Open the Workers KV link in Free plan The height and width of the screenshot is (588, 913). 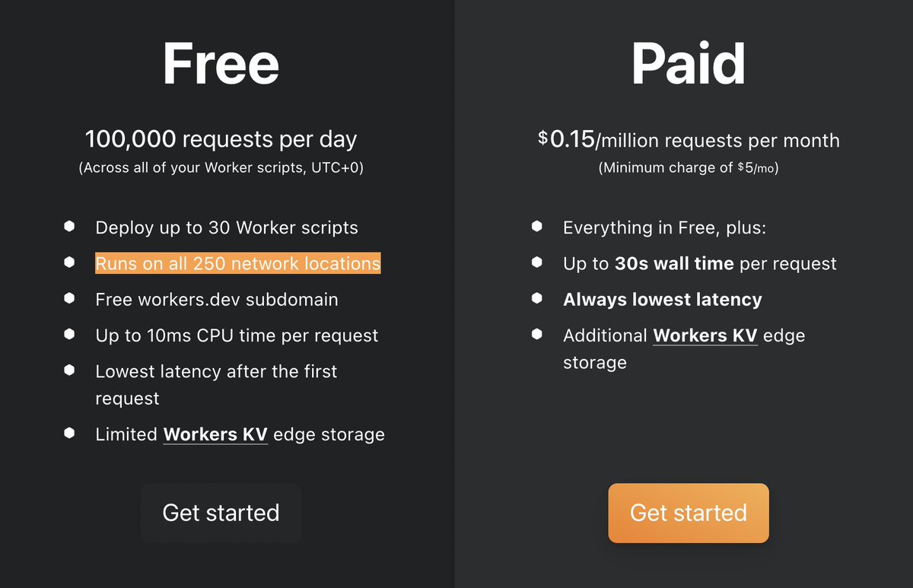click(215, 434)
